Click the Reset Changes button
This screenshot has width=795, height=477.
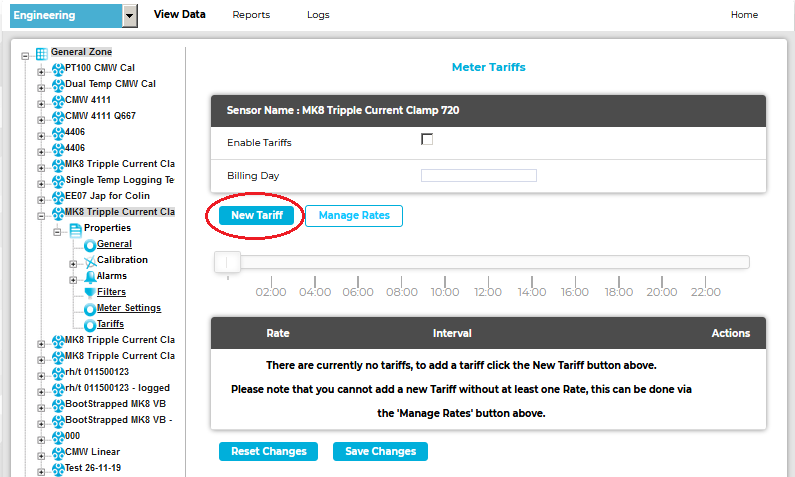[269, 451]
